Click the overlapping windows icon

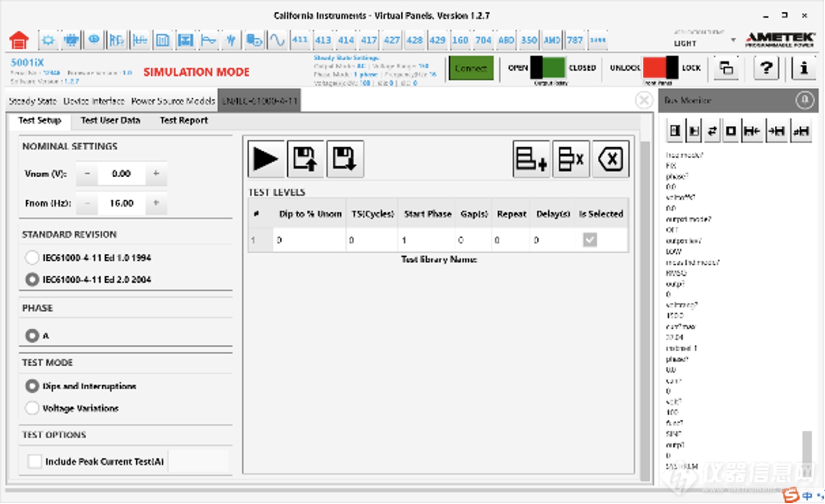coord(726,68)
